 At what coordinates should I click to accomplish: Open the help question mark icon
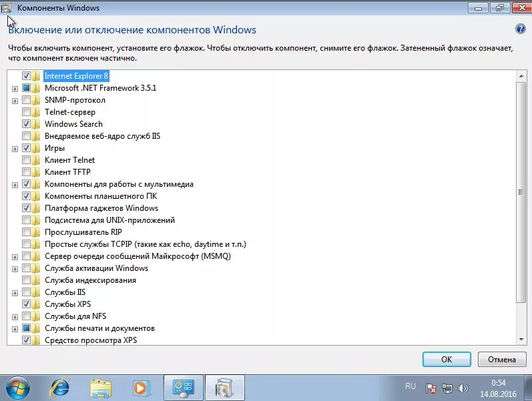tap(520, 29)
